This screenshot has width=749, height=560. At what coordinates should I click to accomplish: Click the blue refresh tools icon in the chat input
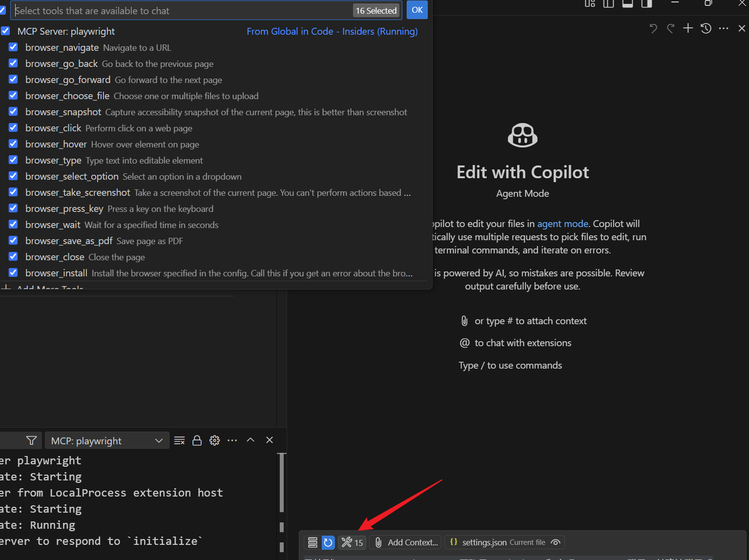[328, 542]
